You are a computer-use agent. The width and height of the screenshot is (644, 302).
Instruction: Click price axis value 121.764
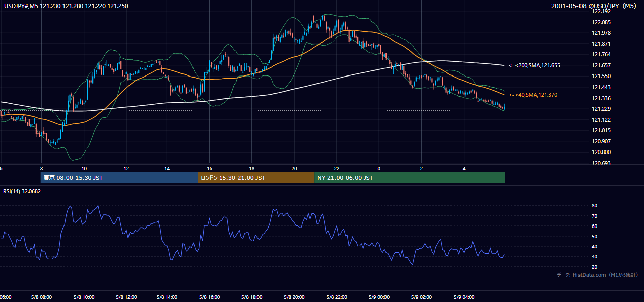(x=602, y=54)
